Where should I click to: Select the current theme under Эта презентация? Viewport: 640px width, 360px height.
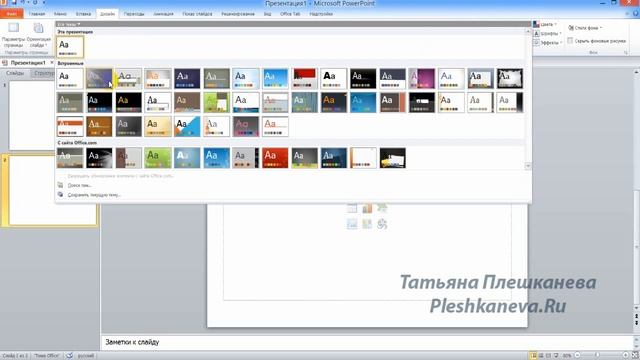coord(70,47)
